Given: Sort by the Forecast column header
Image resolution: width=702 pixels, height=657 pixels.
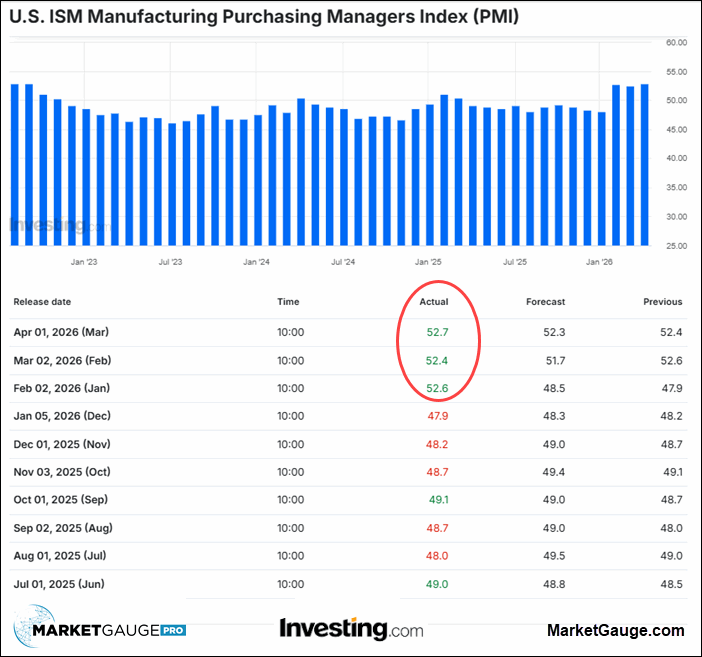Looking at the screenshot, I should point(545,301).
